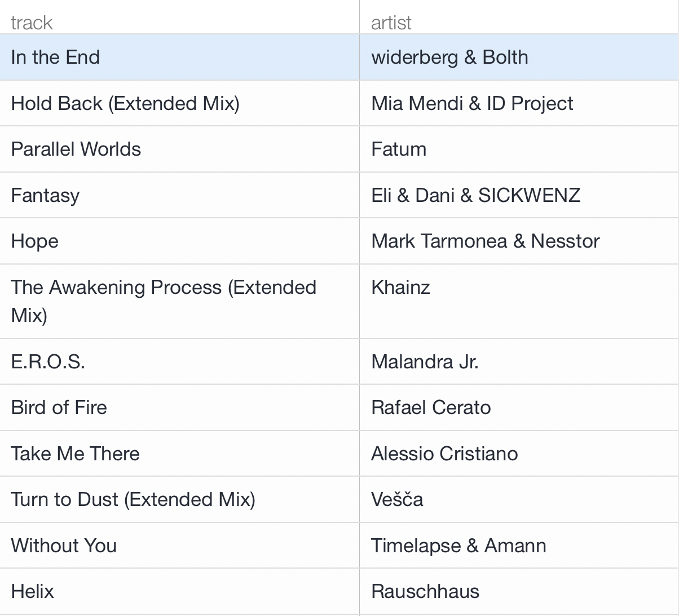The image size is (679, 616).
Task: Click the 'Vešča' artist cell
Action: pos(397,499)
